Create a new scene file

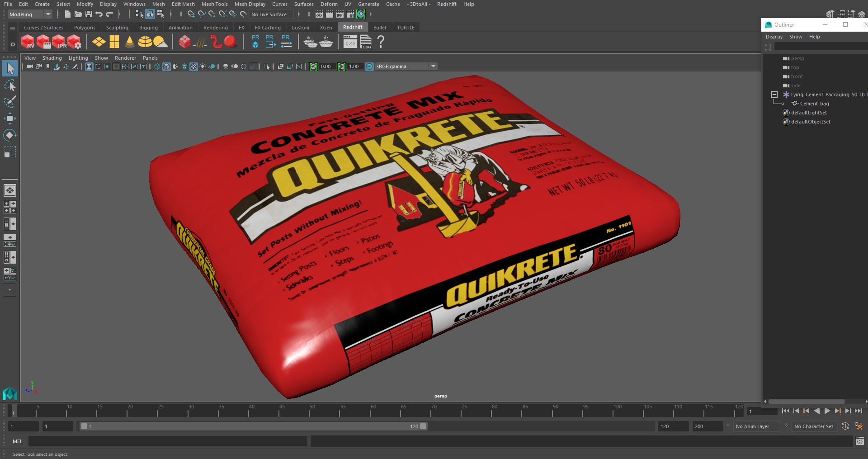coord(67,14)
